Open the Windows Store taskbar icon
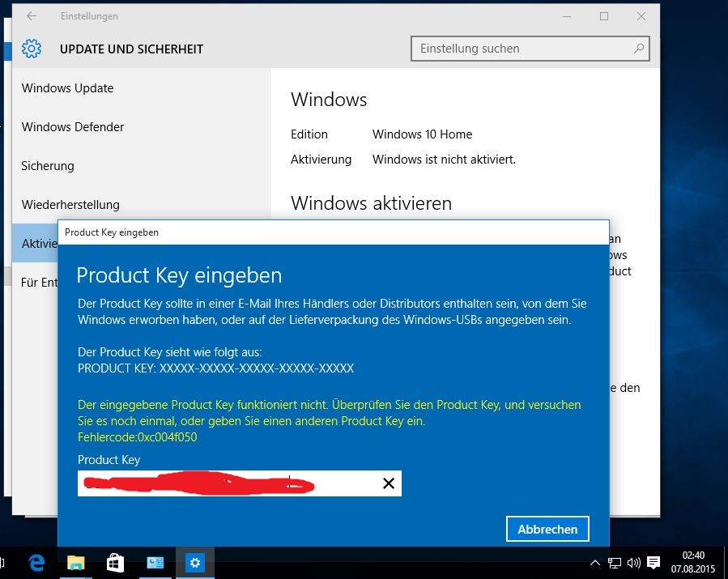 [115, 563]
